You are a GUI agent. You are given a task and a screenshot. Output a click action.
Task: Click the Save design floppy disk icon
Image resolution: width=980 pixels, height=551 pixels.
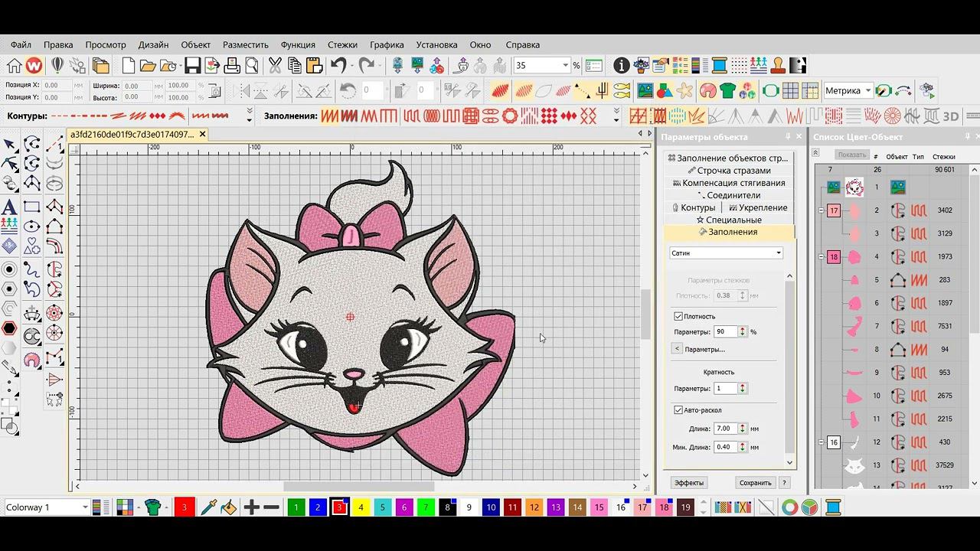coord(192,66)
